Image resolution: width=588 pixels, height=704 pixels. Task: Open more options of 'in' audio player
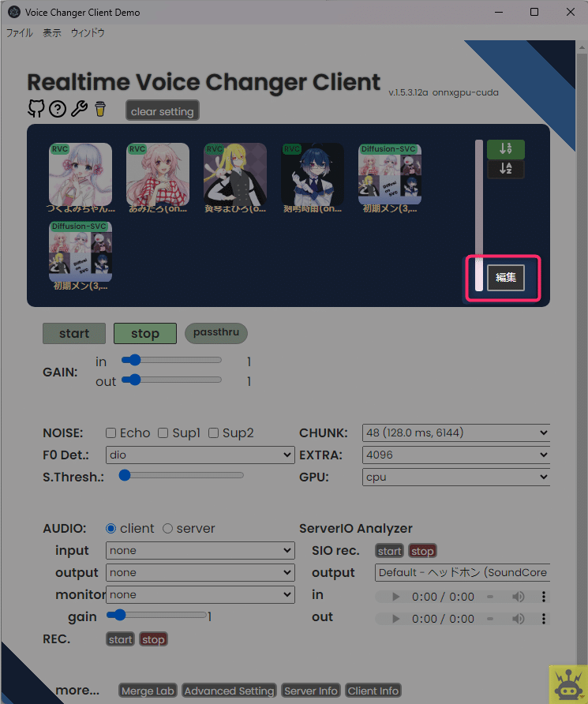(x=544, y=596)
